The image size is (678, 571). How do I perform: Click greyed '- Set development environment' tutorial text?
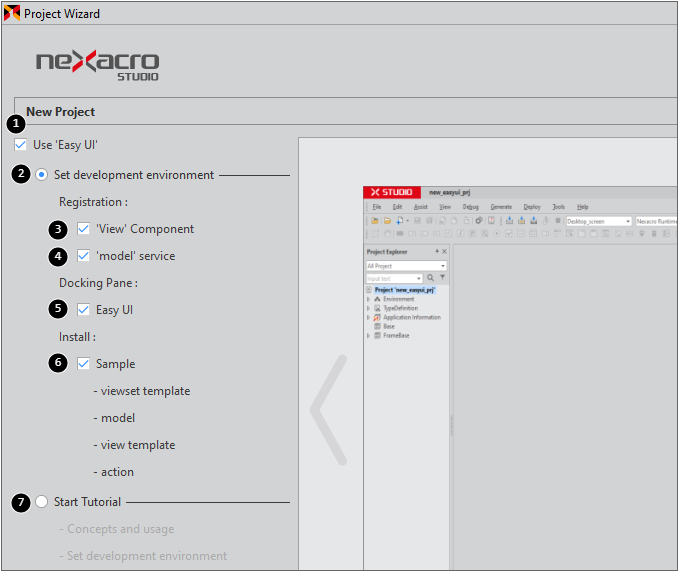click(143, 556)
